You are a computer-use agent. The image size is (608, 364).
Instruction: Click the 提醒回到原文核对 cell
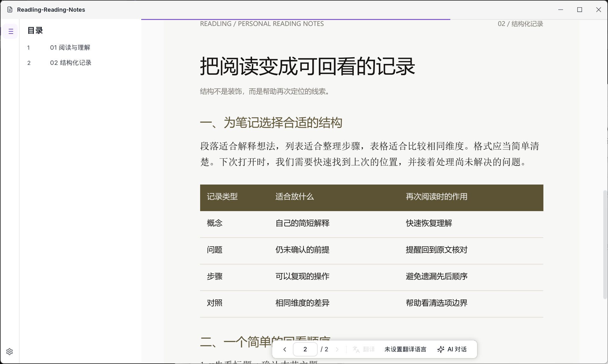tap(436, 250)
